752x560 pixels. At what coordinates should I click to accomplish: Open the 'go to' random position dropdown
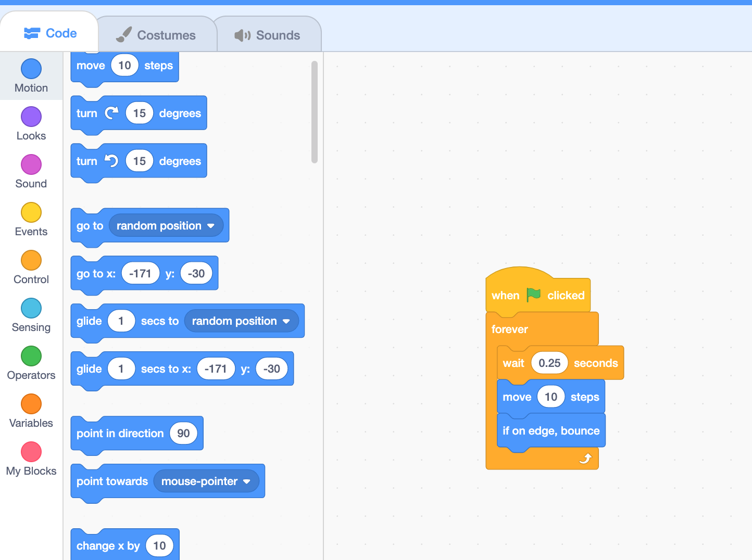point(166,225)
